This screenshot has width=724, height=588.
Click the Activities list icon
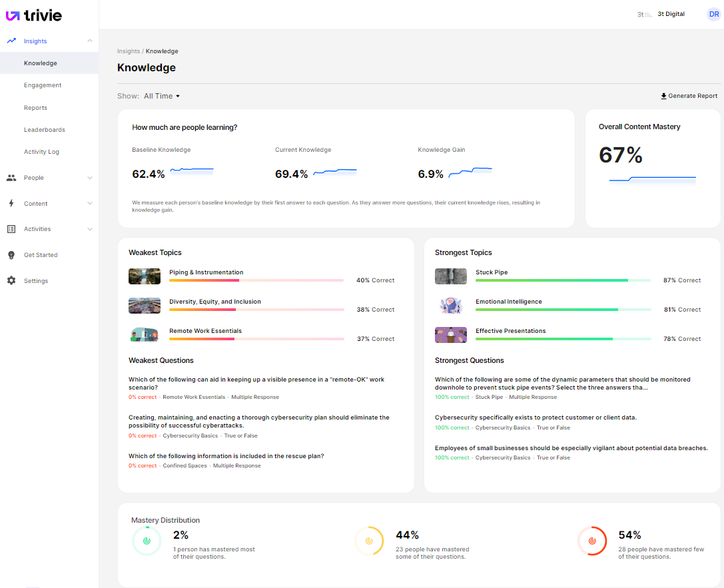tap(11, 229)
